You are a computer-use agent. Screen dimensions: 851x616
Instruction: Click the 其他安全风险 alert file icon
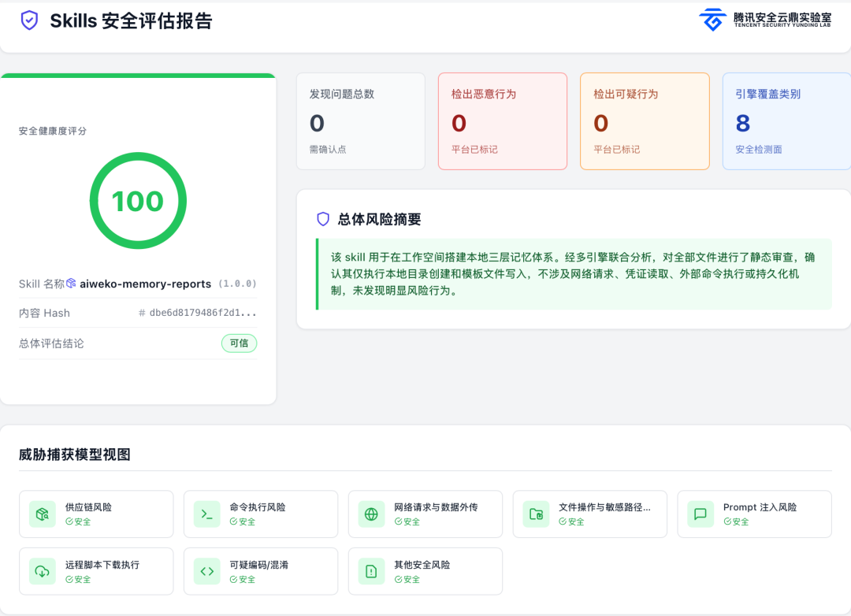371,572
